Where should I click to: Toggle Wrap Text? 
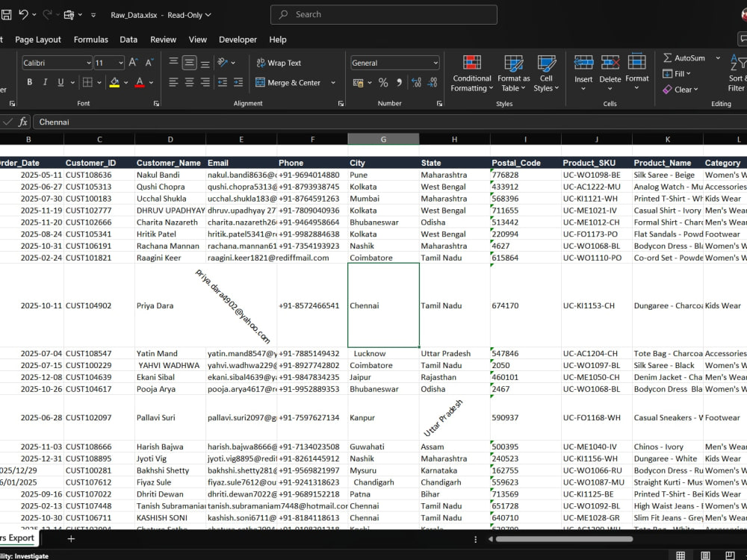[x=279, y=63]
